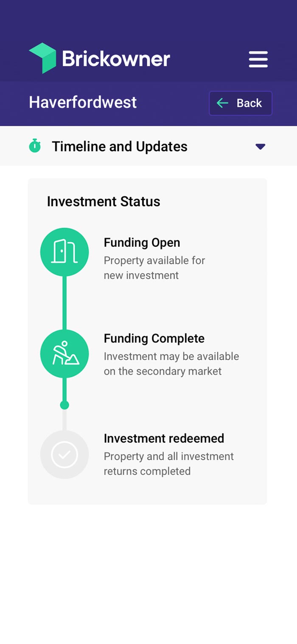
Task: Click the Investment Status heading
Action: 104,201
